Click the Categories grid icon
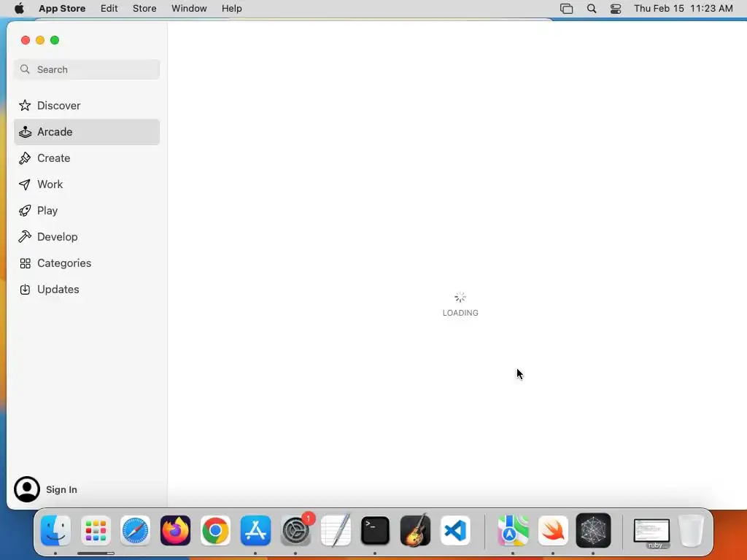The width and height of the screenshot is (747, 560). (26, 263)
